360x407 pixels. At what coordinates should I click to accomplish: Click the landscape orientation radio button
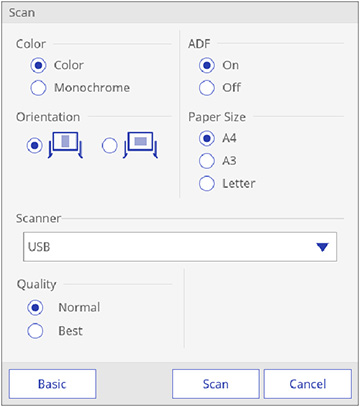[x=110, y=146]
